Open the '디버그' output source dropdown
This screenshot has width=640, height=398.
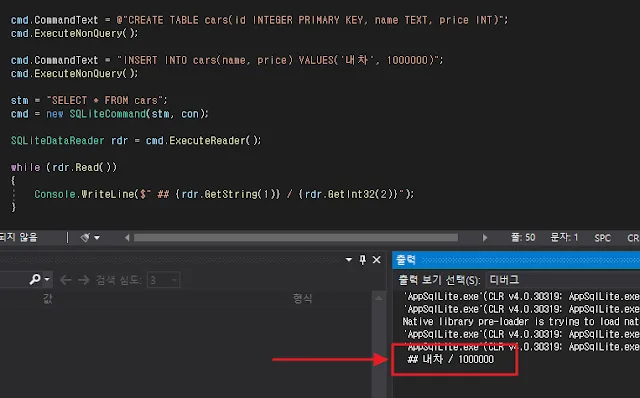[x=563, y=280]
